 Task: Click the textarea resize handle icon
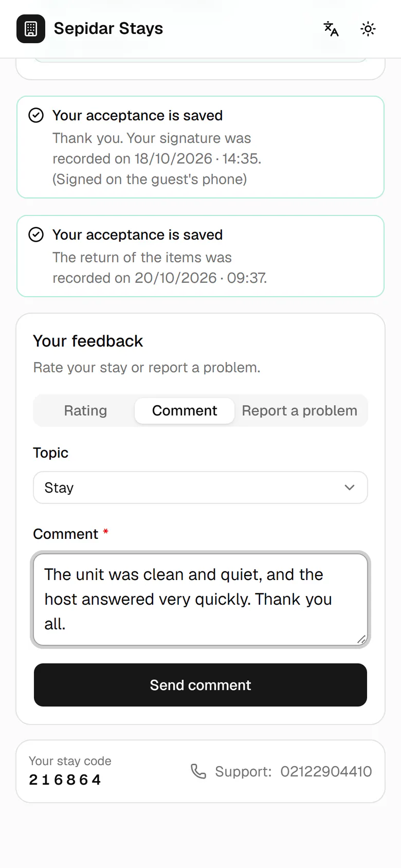(361, 639)
